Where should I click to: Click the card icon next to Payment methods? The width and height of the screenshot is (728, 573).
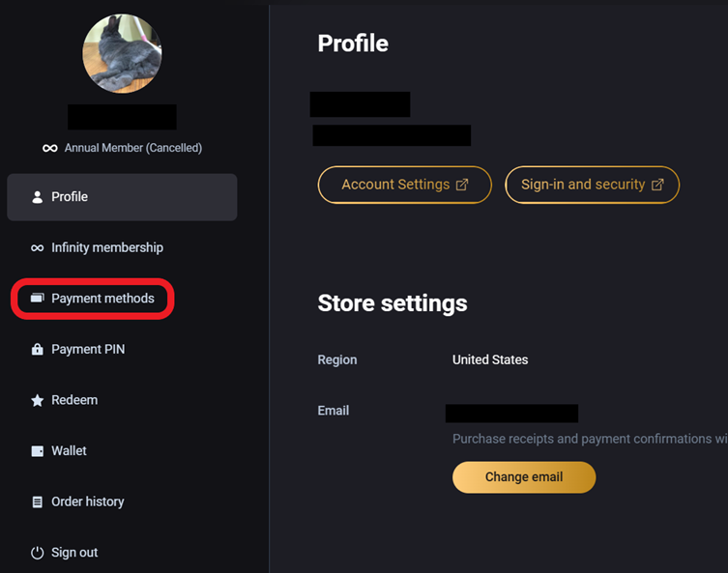(37, 298)
